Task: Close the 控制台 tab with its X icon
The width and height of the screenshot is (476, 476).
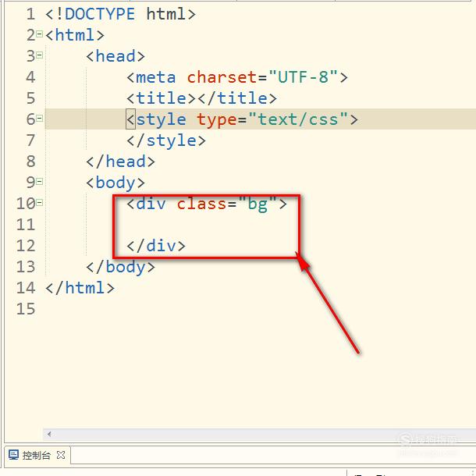Action: coord(61,455)
